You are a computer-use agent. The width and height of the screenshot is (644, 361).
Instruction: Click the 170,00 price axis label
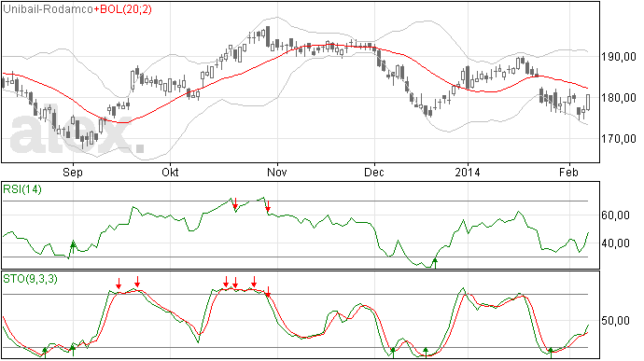click(x=619, y=139)
